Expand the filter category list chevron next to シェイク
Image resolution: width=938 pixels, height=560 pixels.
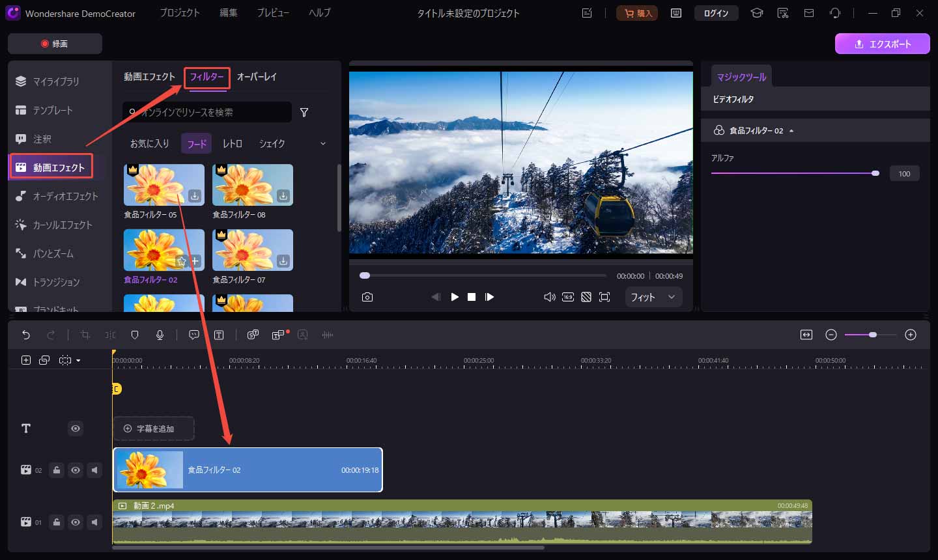click(x=322, y=143)
